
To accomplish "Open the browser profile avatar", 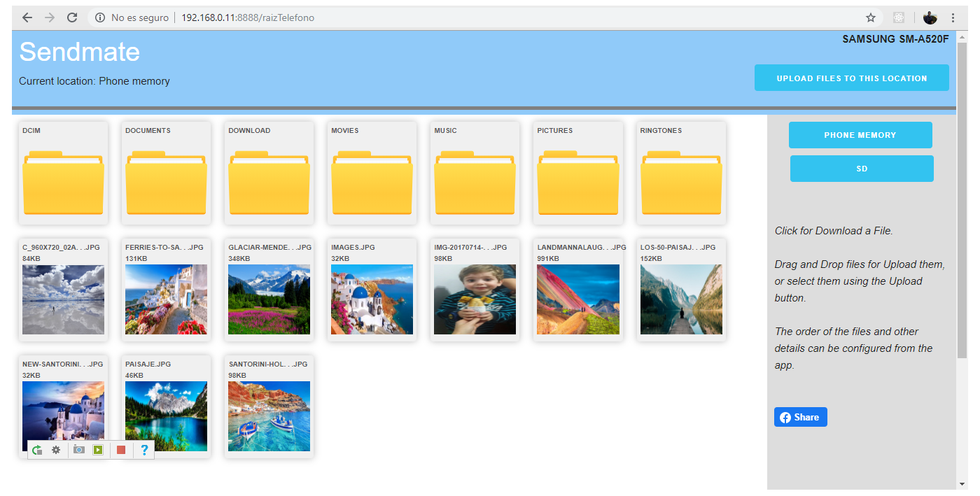I will click(x=930, y=17).
